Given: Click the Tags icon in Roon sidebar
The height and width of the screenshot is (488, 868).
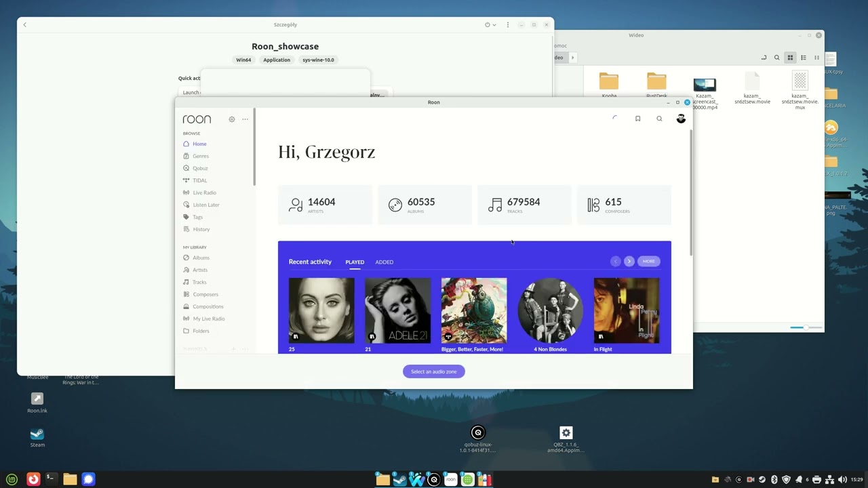Looking at the screenshot, I should (186, 217).
